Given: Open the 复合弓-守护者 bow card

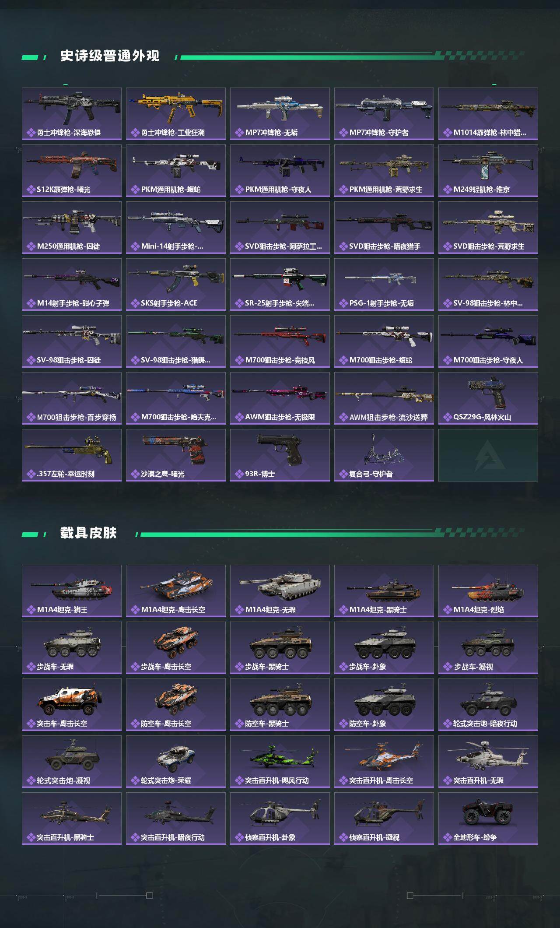Looking at the screenshot, I should coord(384,455).
